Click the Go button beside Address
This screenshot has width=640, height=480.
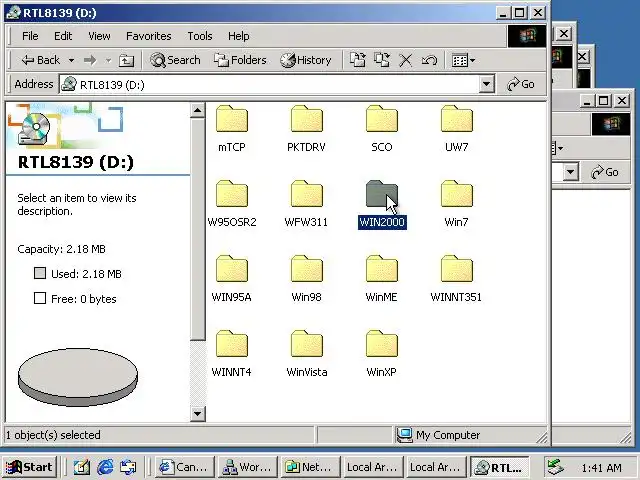pos(520,84)
